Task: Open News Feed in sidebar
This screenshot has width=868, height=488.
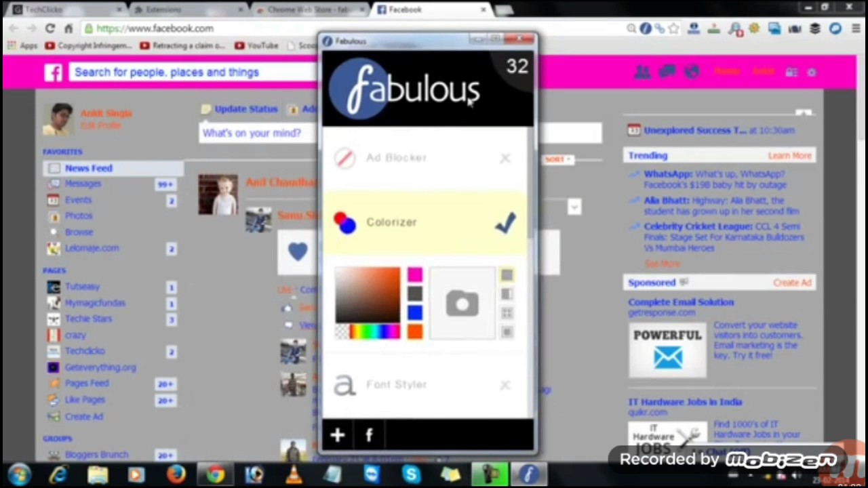Action: [x=113, y=168]
